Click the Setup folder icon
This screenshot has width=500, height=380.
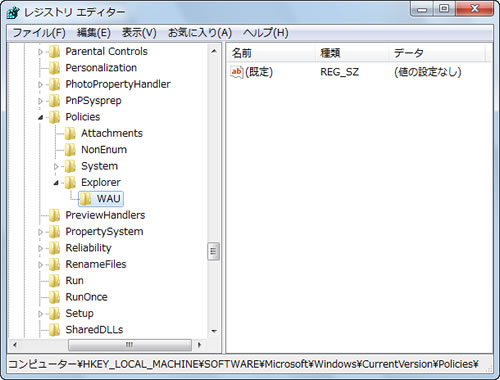coord(54,313)
